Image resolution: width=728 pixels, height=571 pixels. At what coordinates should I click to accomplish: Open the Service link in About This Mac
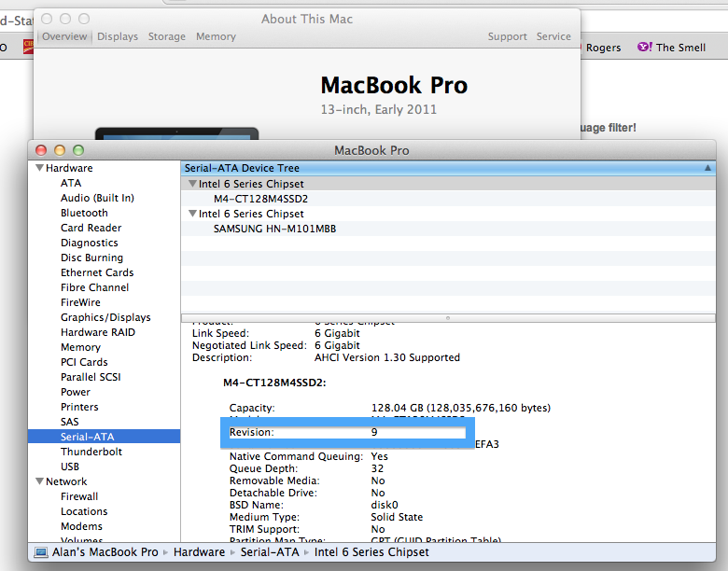click(x=553, y=36)
